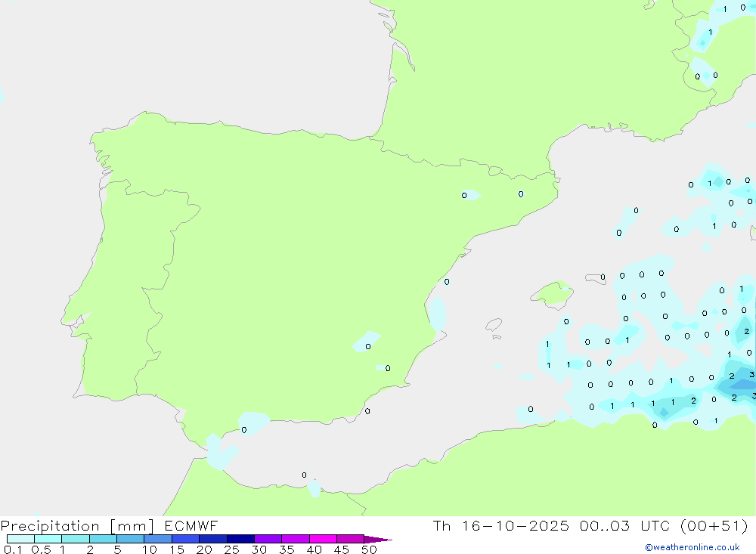The width and height of the screenshot is (756, 554).
Task: Select the 20–25 mm dark blue swatch
Action: coord(213,539)
